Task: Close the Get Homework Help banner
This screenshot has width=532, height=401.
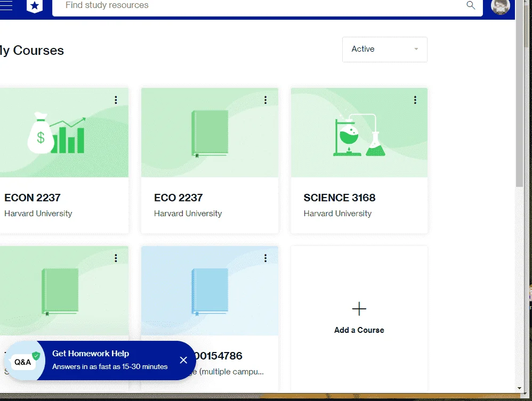Action: 183,360
